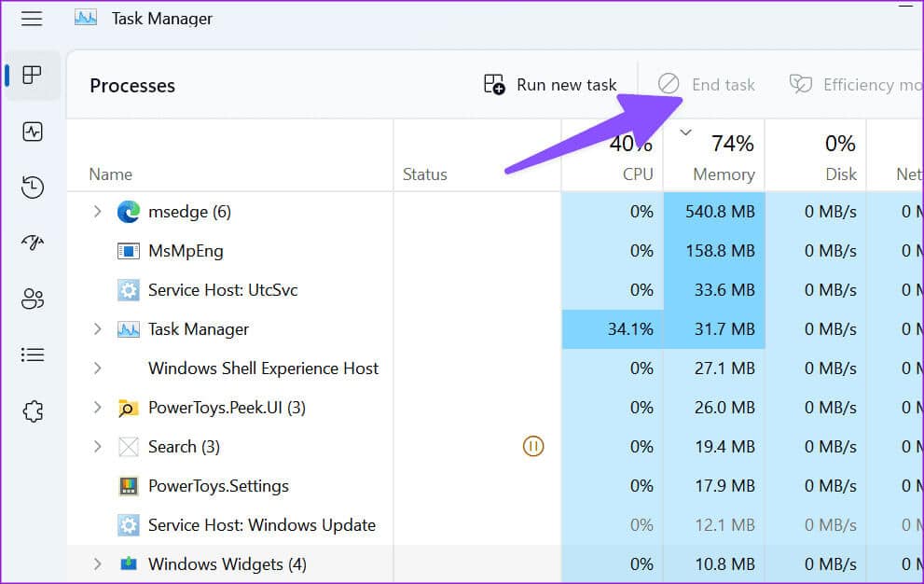The image size is (924, 584).
Task: Click the suspended status icon for Search
Action: [x=533, y=446]
